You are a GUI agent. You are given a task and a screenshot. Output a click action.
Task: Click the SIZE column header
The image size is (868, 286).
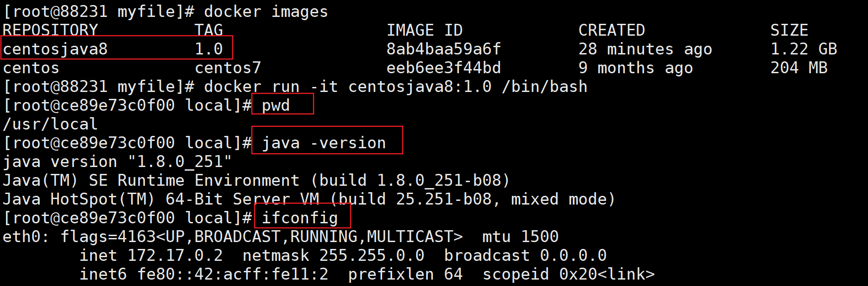[789, 30]
